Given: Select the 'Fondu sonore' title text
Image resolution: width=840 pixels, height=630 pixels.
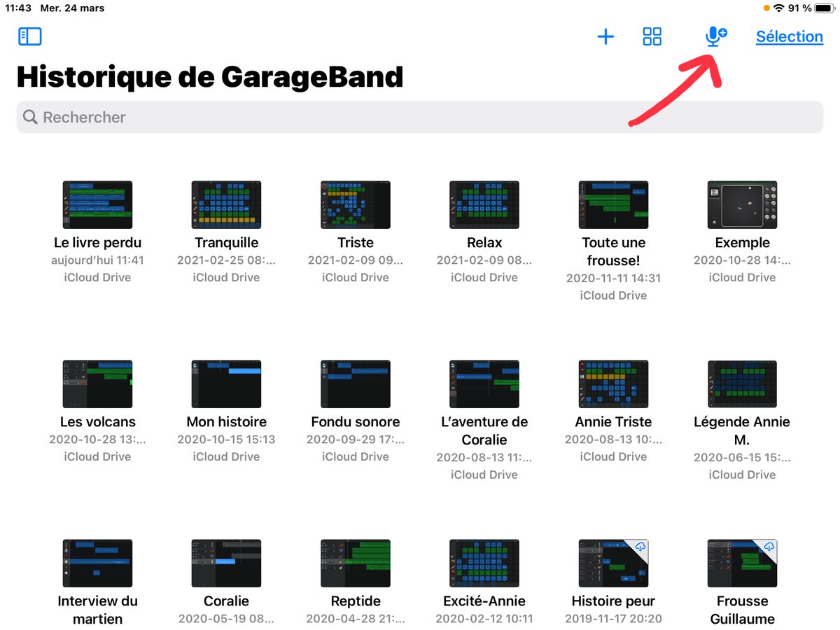Looking at the screenshot, I should 356,422.
